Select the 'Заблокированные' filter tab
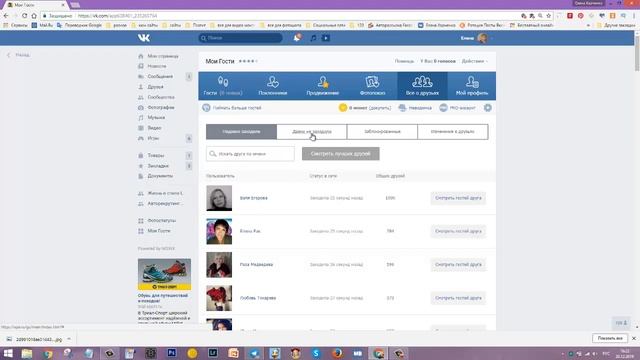This screenshot has height=360, width=640. point(382,132)
